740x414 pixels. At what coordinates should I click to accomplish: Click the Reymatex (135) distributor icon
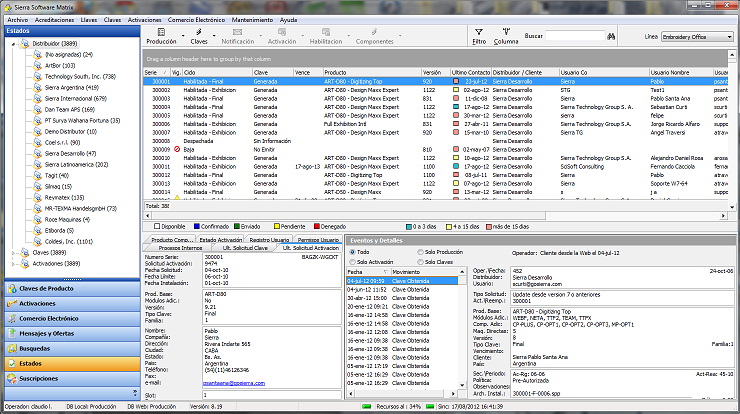pos(38,197)
